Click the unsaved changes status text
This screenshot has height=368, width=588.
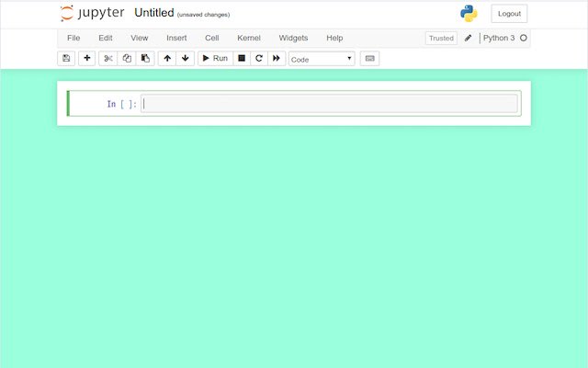[x=204, y=15]
